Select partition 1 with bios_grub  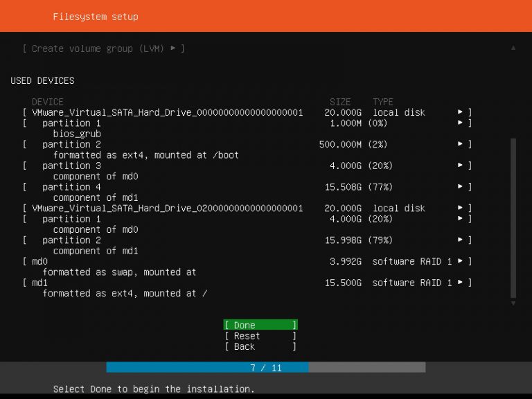tap(247, 123)
